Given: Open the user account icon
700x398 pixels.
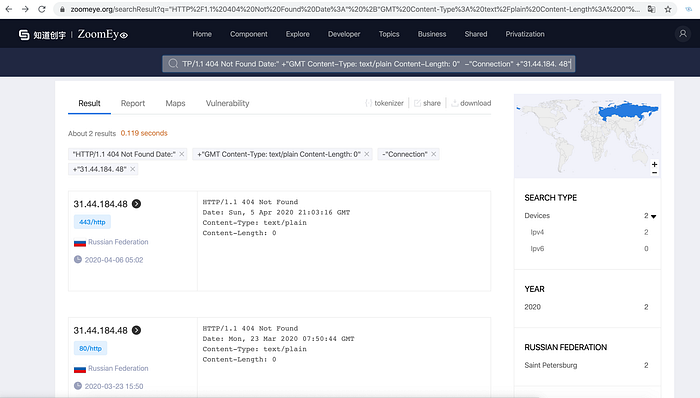Looking at the screenshot, I should (x=683, y=34).
